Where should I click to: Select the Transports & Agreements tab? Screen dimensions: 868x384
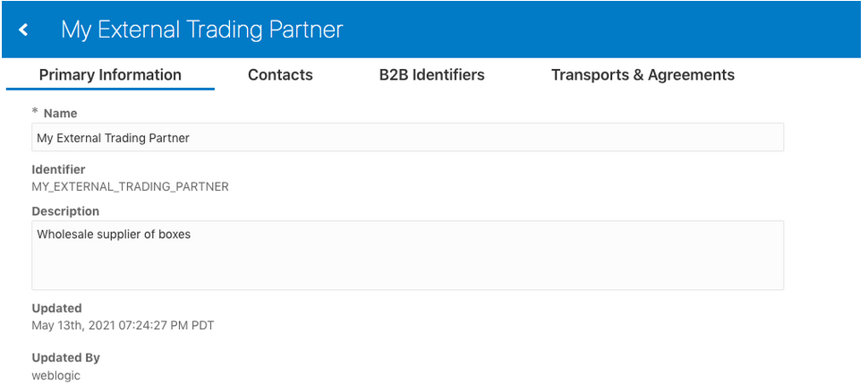point(642,75)
